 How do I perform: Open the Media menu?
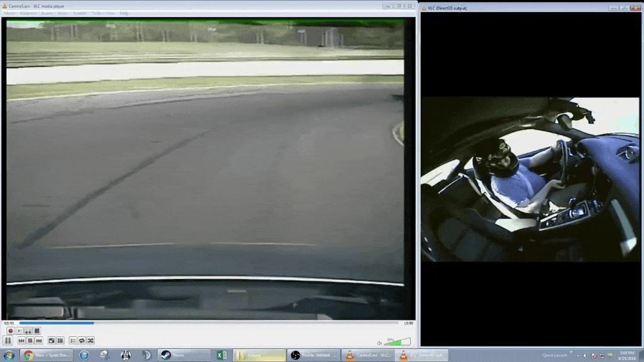11,13
